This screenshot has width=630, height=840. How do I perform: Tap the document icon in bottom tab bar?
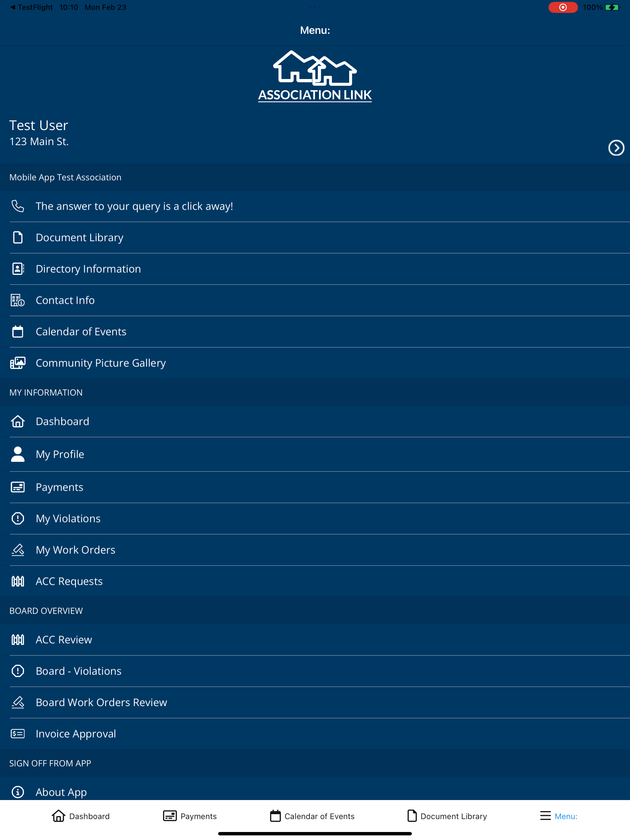(x=412, y=816)
